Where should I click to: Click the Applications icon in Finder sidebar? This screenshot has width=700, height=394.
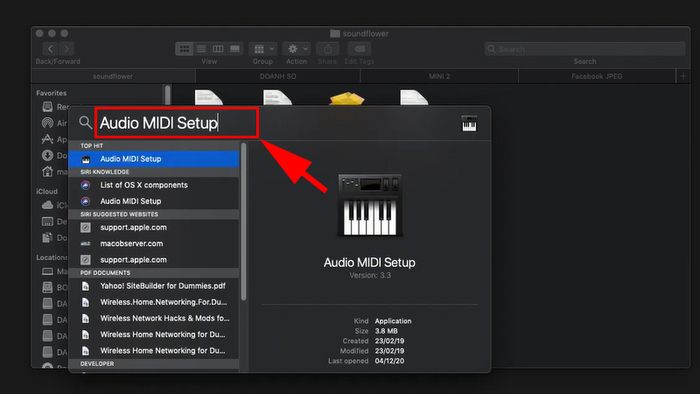pos(47,139)
